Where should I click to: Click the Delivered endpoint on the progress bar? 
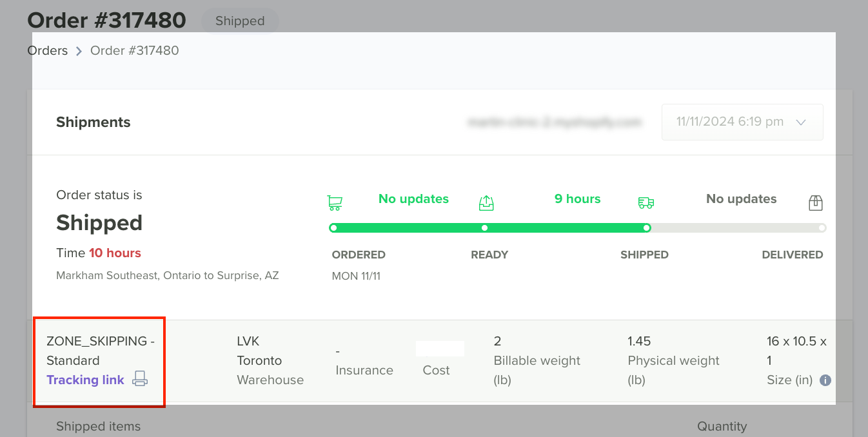coord(822,228)
